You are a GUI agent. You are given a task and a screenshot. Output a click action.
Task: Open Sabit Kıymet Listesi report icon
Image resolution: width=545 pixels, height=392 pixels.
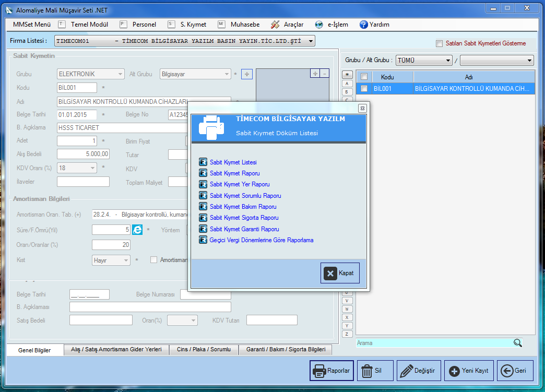(203, 162)
